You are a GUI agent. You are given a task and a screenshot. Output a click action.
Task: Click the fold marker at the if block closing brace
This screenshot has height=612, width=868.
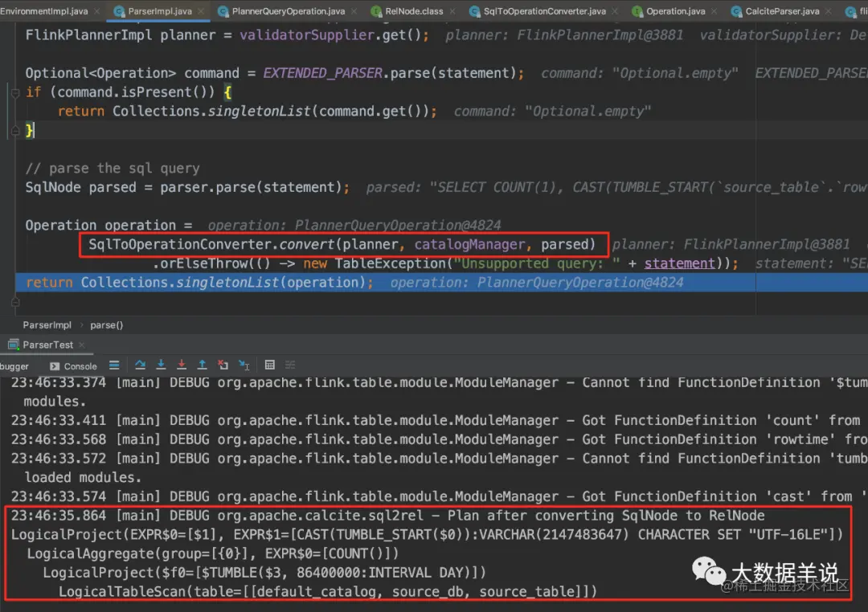point(15,131)
